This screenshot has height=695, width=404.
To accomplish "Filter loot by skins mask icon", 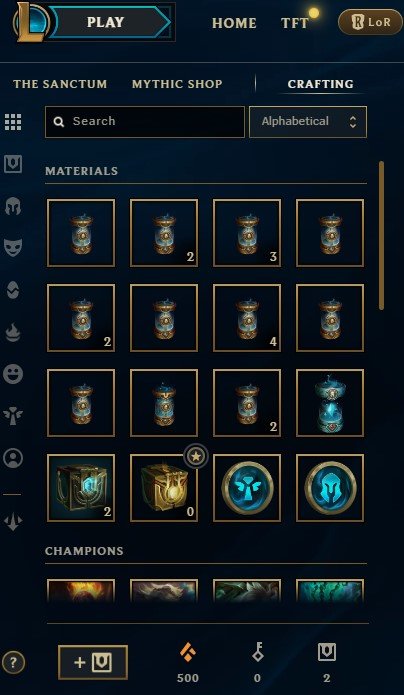I will click(13, 247).
